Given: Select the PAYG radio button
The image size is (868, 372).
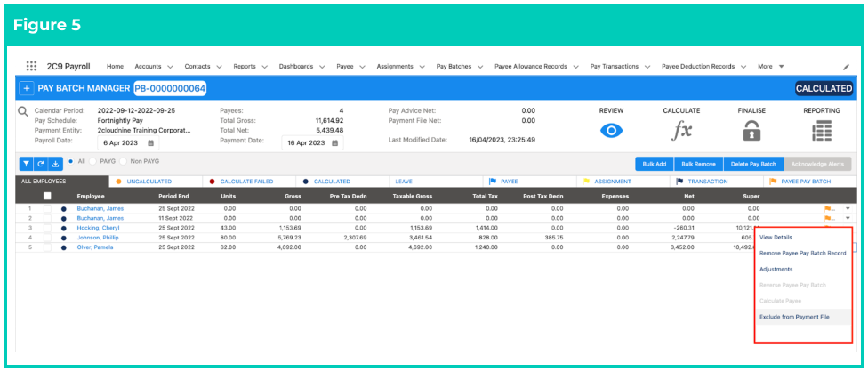Looking at the screenshot, I should (93, 161).
